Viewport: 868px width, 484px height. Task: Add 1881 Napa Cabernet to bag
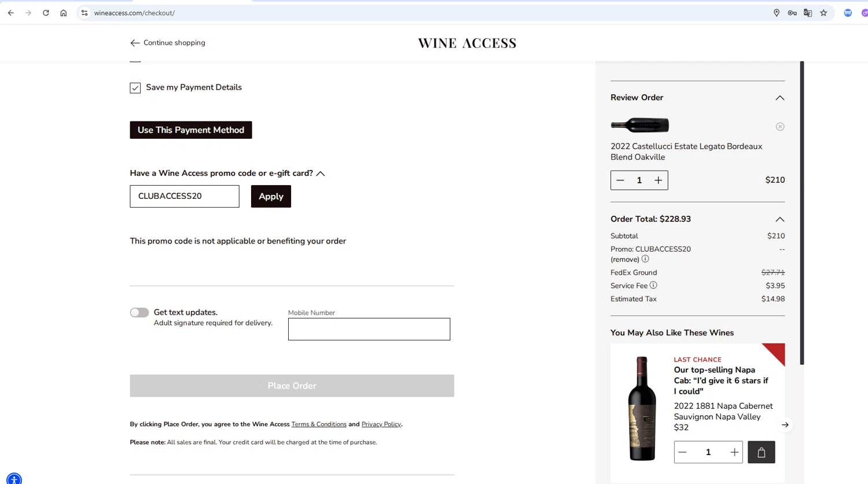[x=761, y=452]
